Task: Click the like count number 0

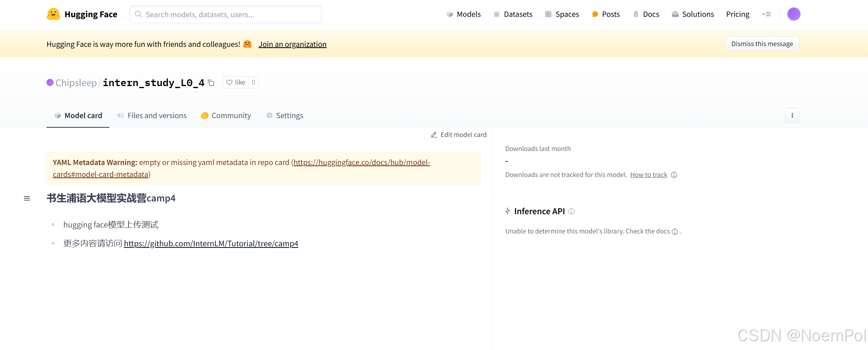Action: 254,82
